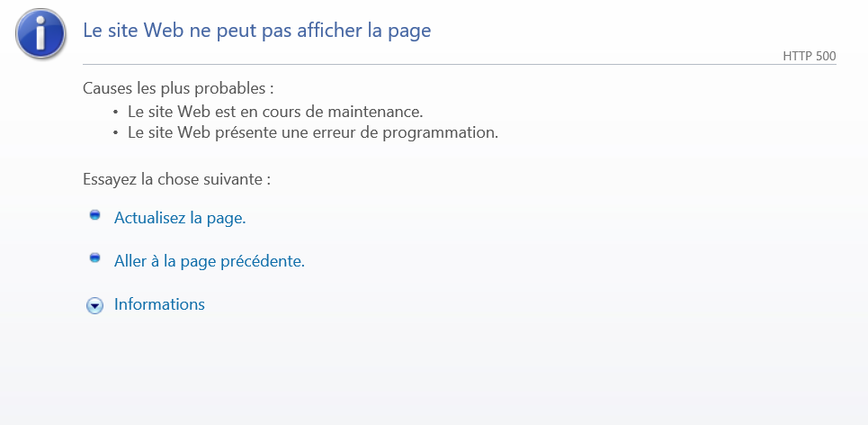The width and height of the screenshot is (868, 425).
Task: Click the line about erreur de programmation
Action: click(313, 133)
